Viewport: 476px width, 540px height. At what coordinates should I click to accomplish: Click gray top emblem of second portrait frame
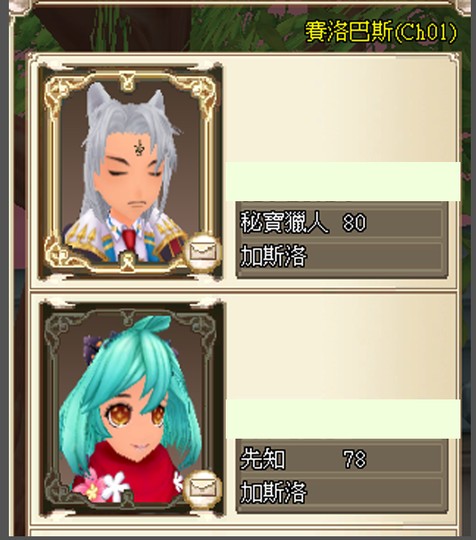127,317
